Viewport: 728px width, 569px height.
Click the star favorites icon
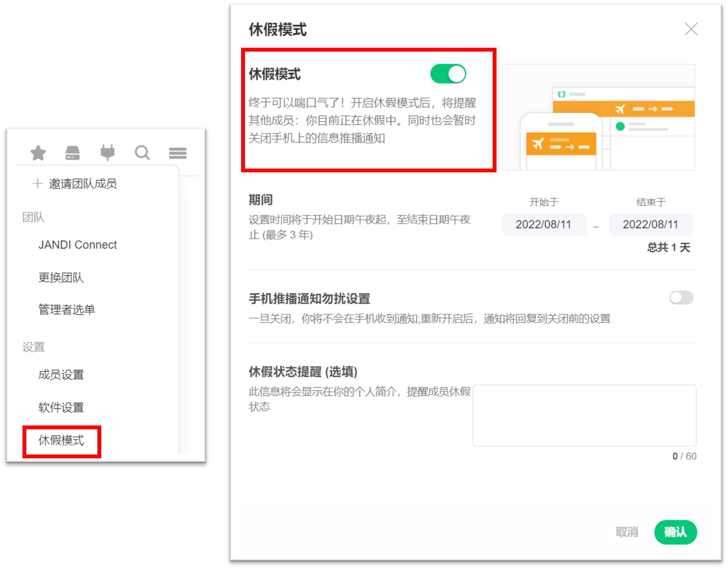click(38, 153)
